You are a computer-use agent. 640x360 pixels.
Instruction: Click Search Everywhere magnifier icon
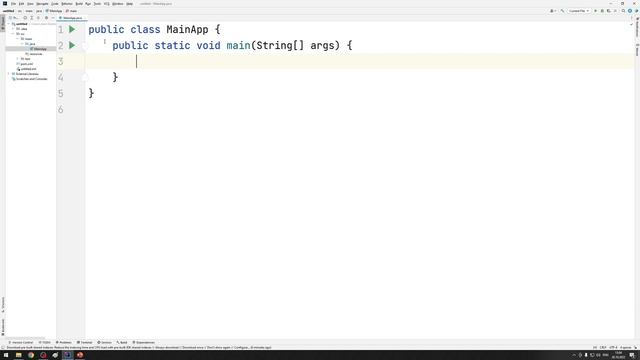[623, 11]
